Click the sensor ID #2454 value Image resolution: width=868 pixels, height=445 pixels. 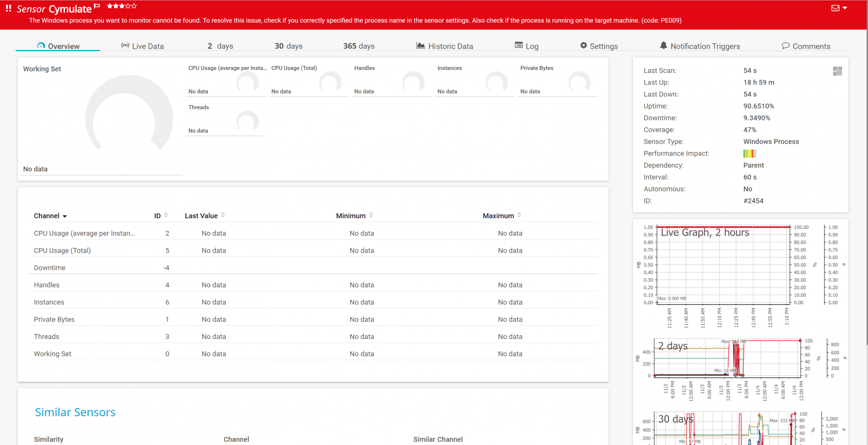[753, 201]
